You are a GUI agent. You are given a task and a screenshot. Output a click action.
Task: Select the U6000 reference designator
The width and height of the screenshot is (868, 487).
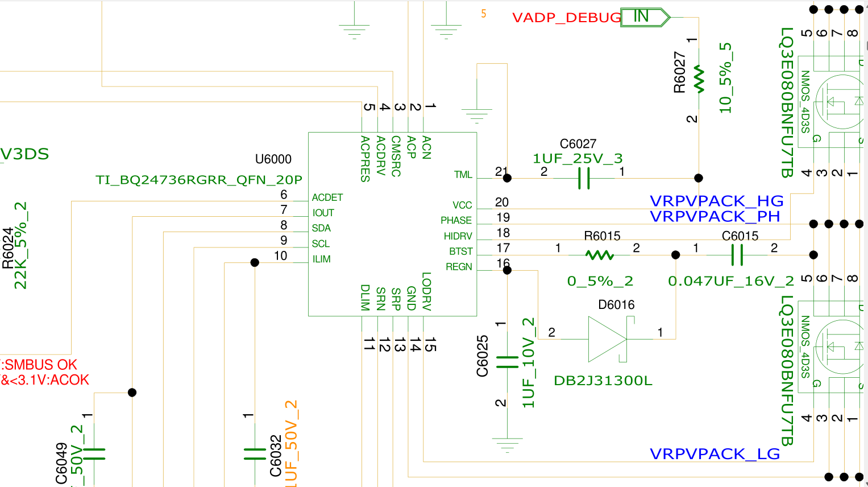point(273,159)
